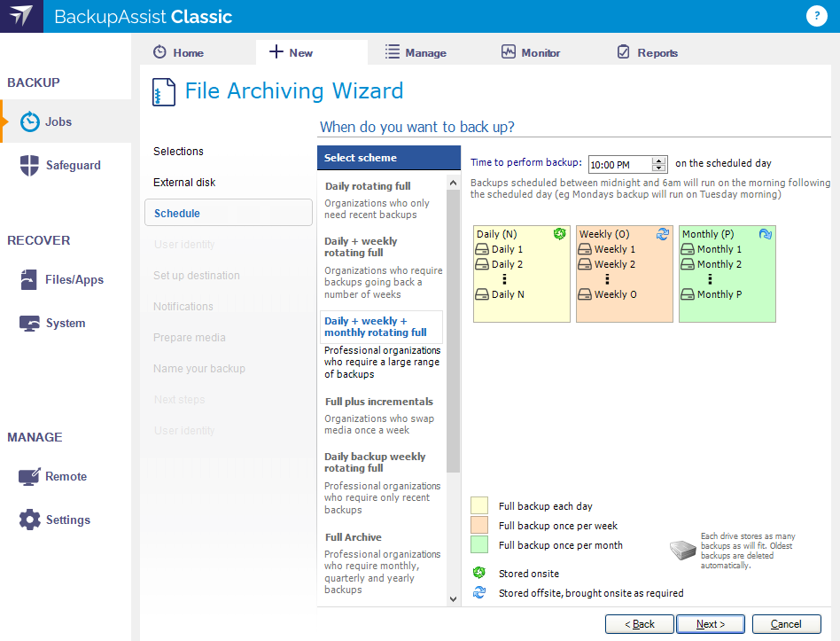Click the Stored offsite legend icon
840x641 pixels.
[x=479, y=592]
